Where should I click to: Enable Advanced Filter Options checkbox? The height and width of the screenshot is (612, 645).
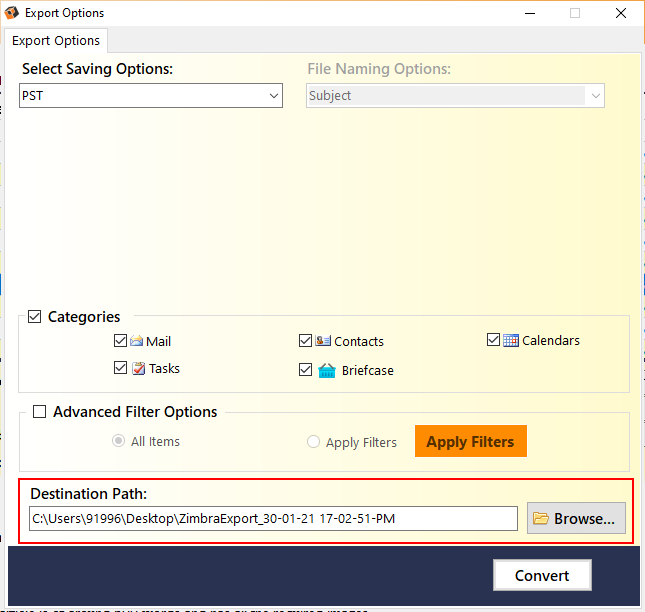click(x=39, y=412)
